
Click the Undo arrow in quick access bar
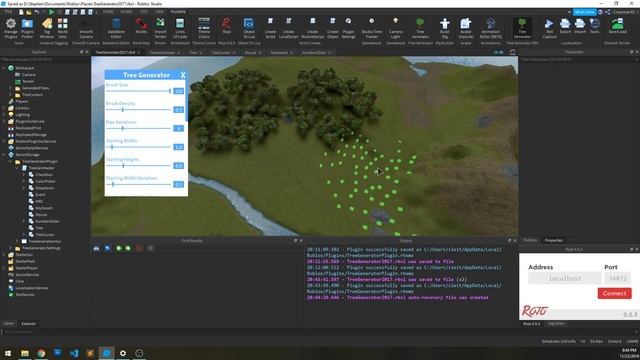click(x=37, y=12)
